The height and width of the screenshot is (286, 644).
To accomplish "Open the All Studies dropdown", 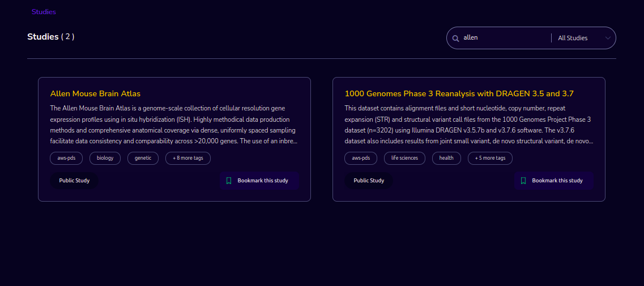I will click(584, 38).
